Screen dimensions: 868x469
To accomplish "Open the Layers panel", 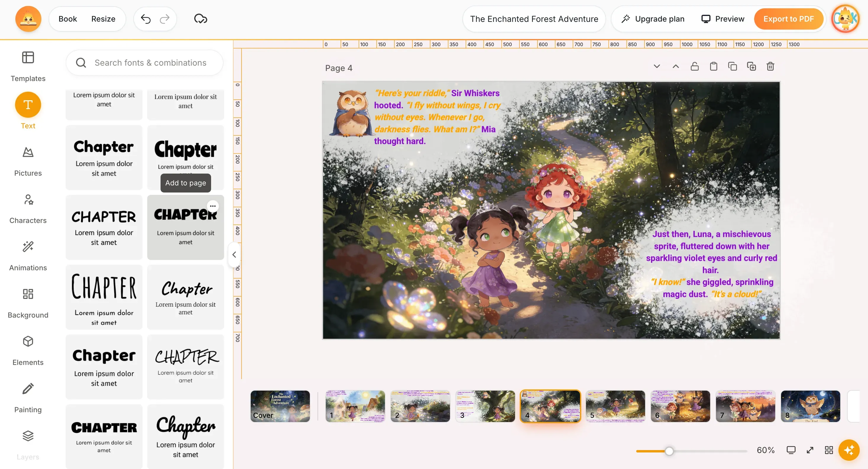I will point(28,445).
